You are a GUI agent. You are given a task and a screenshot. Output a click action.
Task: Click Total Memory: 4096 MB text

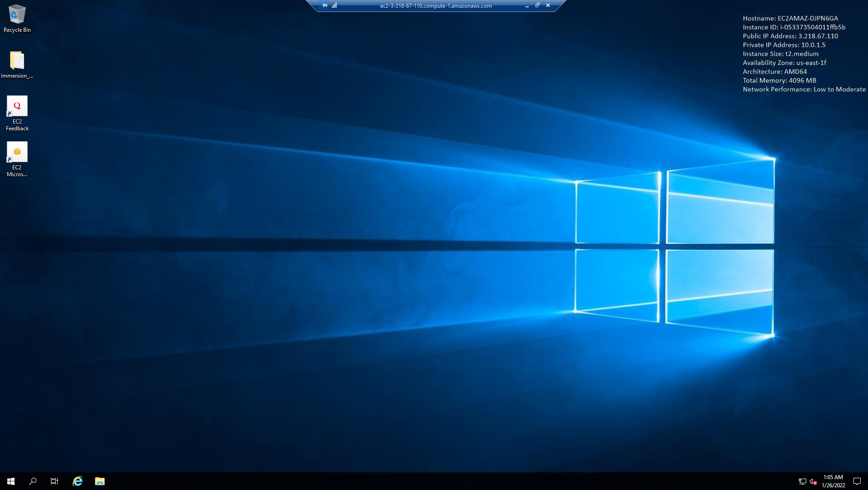779,80
